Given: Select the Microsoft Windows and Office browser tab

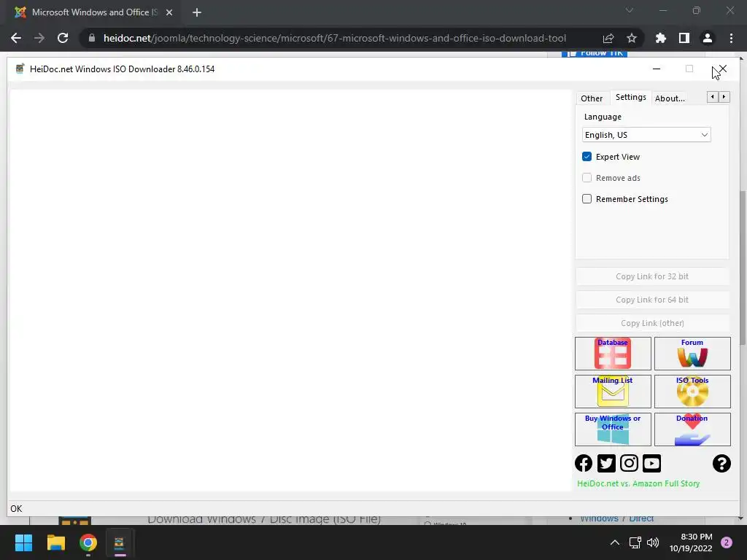Looking at the screenshot, I should point(94,12).
